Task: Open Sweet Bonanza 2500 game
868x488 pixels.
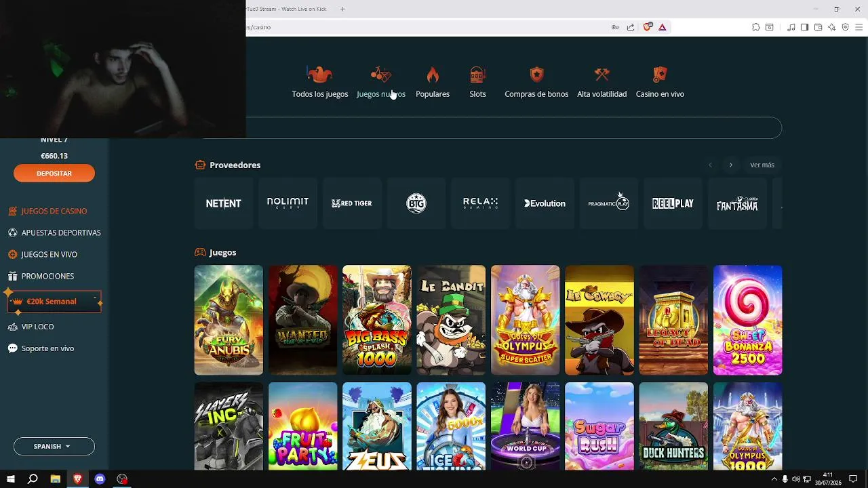Action: (748, 320)
